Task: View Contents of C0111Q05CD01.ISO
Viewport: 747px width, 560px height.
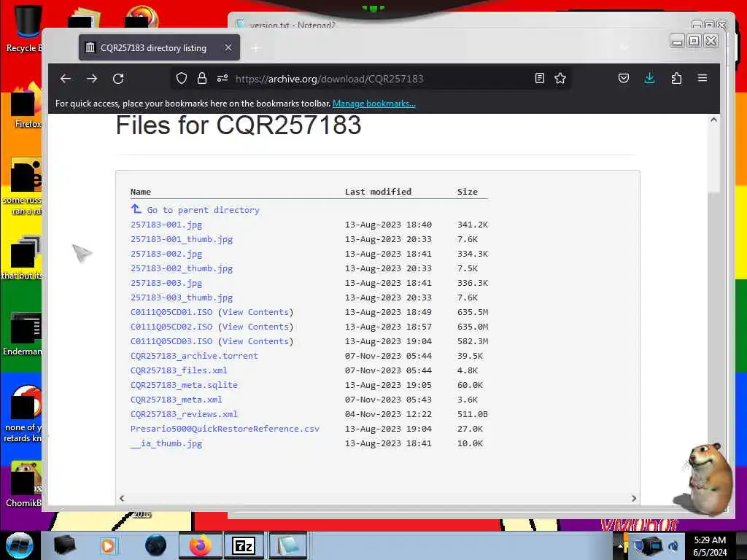Action: pyautogui.click(x=255, y=312)
